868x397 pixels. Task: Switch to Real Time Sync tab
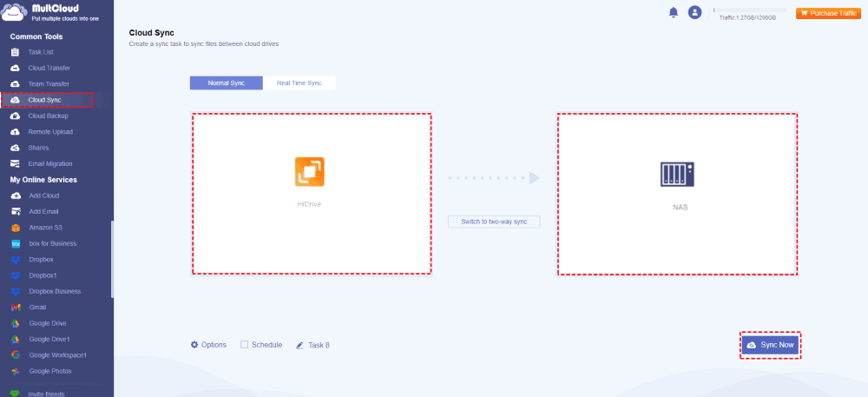pyautogui.click(x=299, y=83)
